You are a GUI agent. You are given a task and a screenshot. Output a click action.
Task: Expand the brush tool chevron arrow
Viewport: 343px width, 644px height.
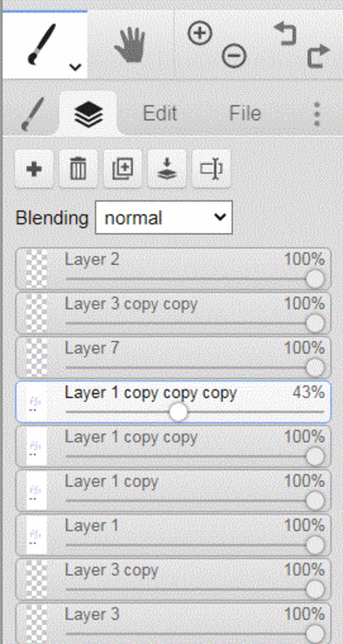click(x=75, y=67)
